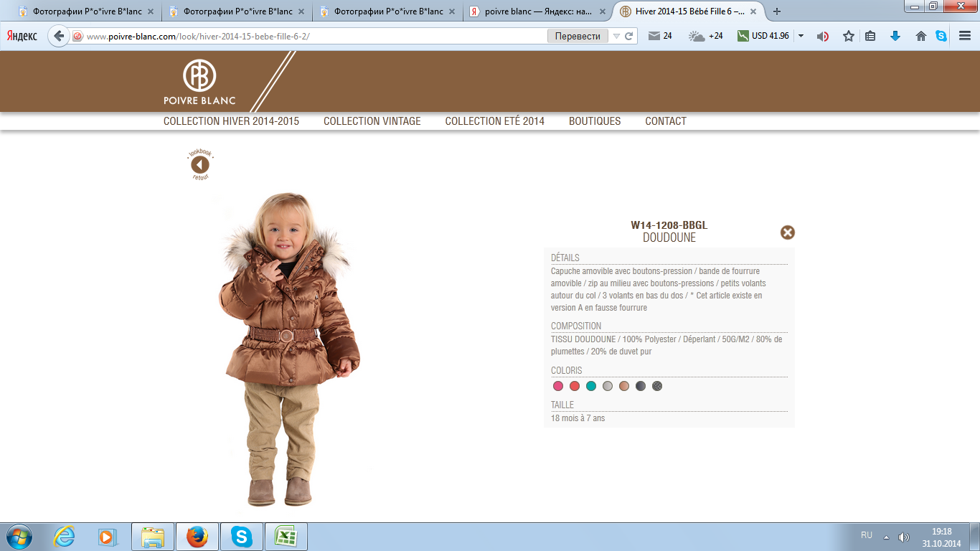The width and height of the screenshot is (980, 551).
Task: Choose the teal colour swatch
Action: [x=591, y=386]
